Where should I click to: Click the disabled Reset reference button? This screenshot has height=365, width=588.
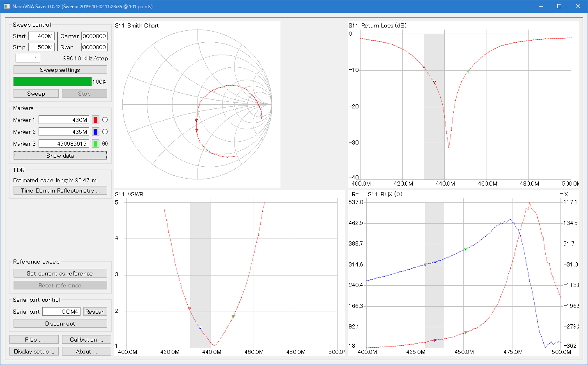(x=60, y=285)
